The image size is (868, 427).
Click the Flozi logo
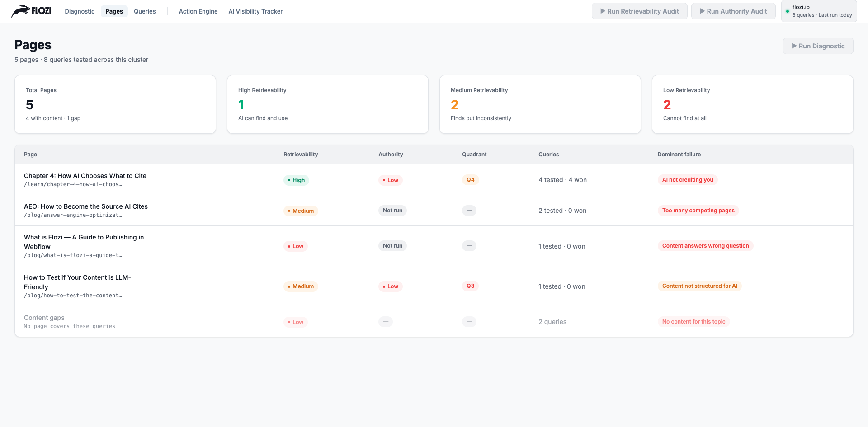pos(31,11)
